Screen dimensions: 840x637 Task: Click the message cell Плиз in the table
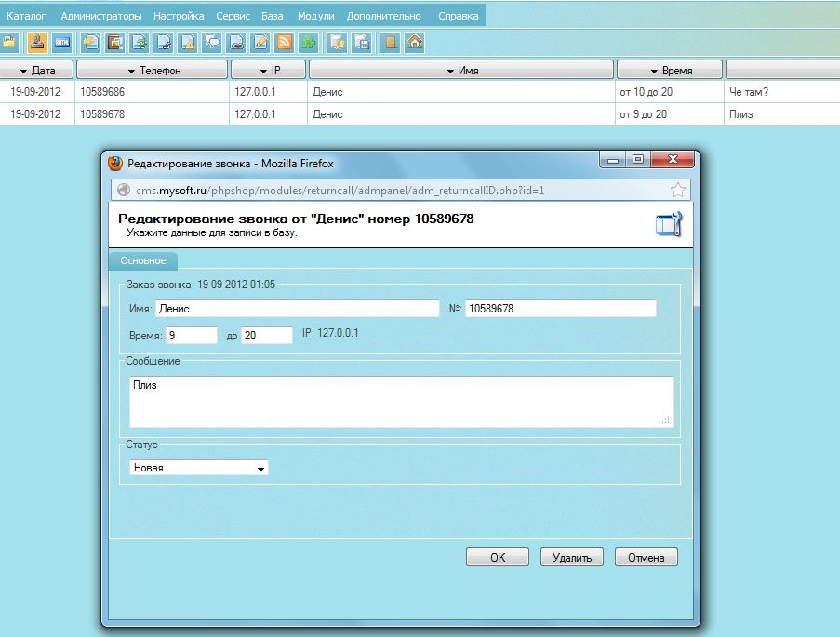coord(740,114)
